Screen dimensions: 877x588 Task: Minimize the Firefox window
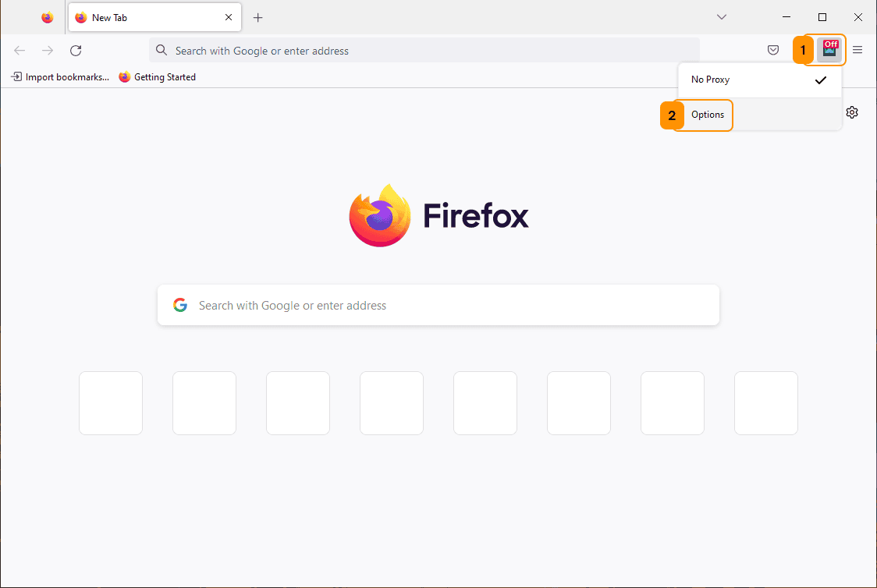coord(786,17)
